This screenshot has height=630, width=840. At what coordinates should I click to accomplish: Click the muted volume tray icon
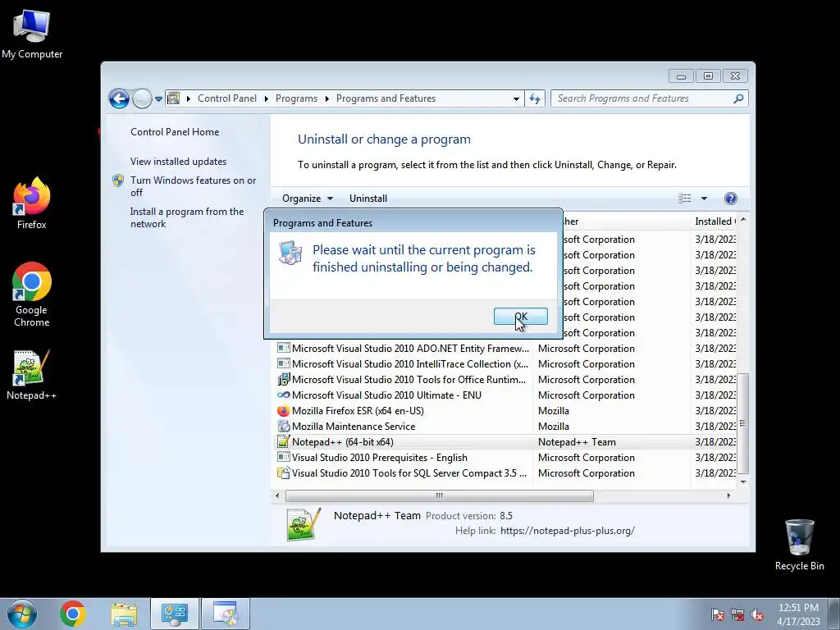coord(757,614)
